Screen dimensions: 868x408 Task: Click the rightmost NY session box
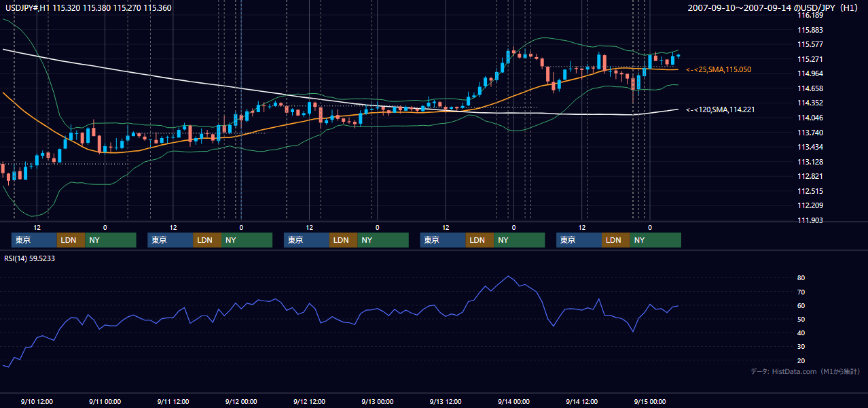click(x=655, y=240)
